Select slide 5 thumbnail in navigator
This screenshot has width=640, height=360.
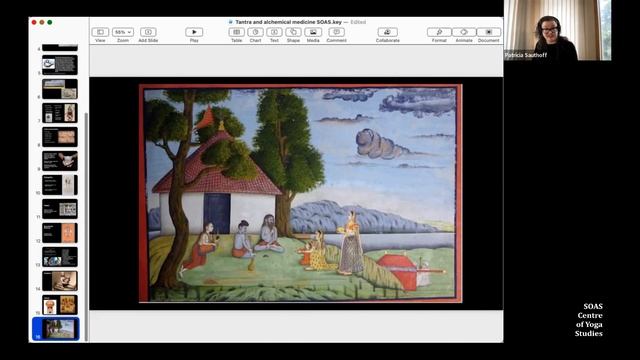click(x=60, y=65)
